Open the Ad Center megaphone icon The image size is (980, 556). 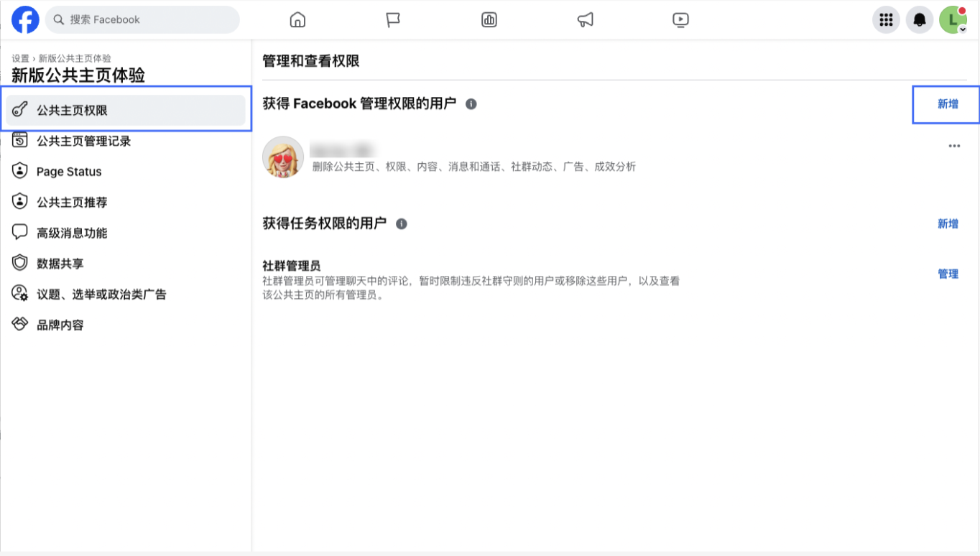click(x=586, y=20)
